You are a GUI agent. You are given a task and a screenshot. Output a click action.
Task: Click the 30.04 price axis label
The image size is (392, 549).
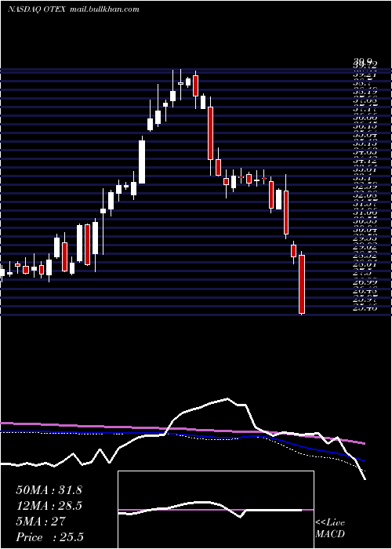point(365,231)
